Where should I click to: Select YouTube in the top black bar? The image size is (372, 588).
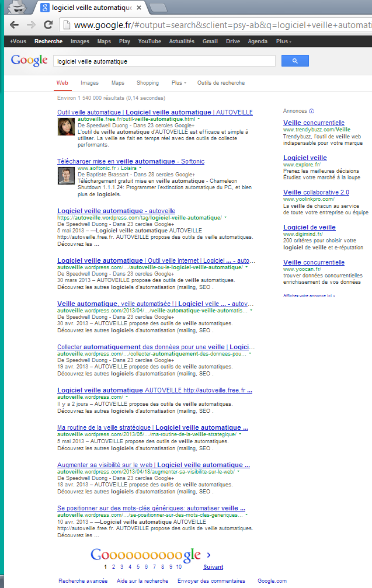150,41
